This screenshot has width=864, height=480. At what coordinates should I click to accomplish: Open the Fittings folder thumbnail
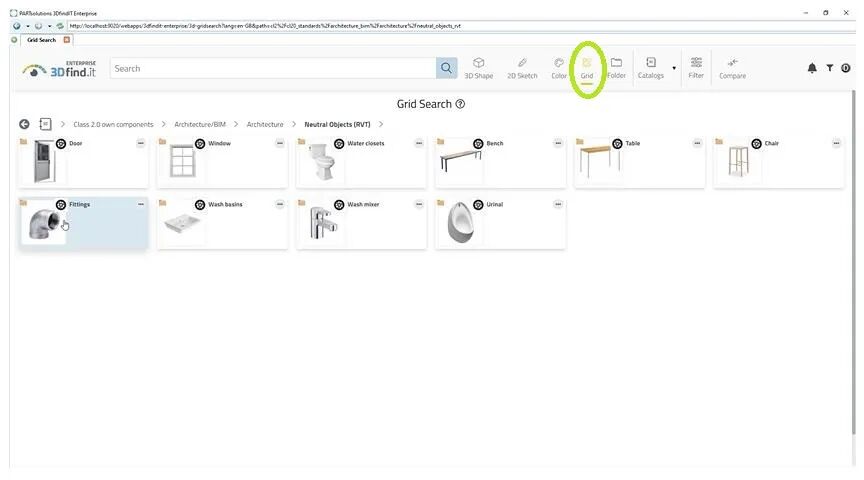44,223
